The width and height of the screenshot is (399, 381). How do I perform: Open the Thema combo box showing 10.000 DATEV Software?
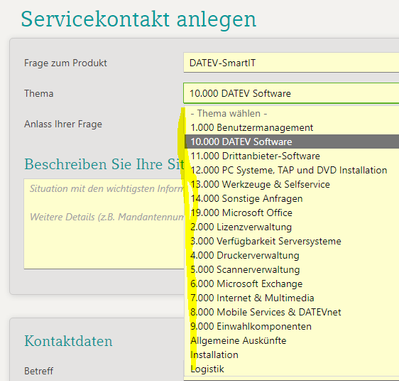pos(291,93)
